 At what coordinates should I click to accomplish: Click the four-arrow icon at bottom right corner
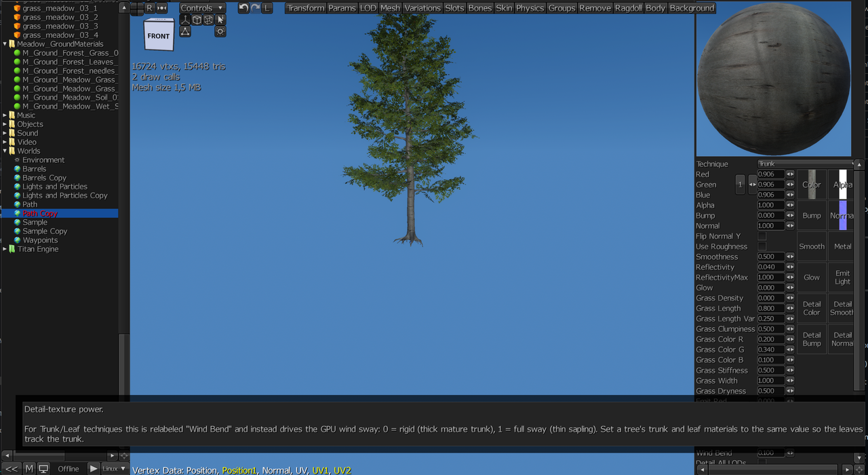coord(859,470)
